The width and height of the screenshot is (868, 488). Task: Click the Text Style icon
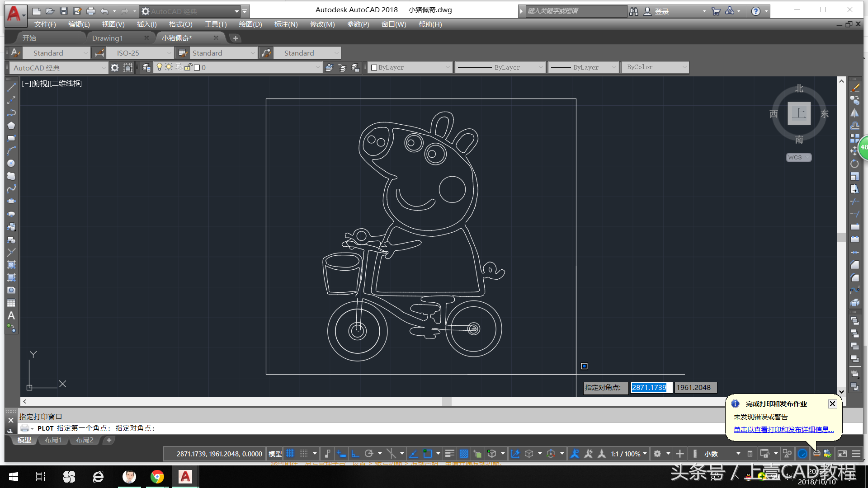pyautogui.click(x=15, y=53)
